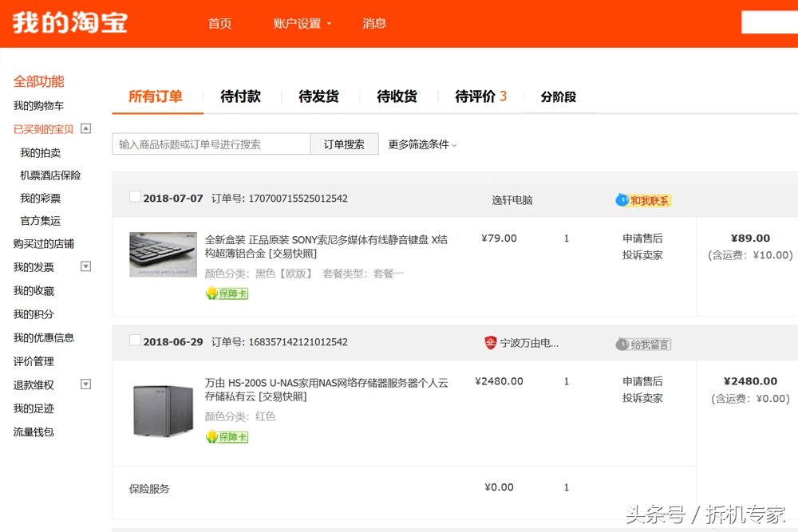Click the 待评价 count number 3
Screen dimensions: 798x532
pyautogui.click(x=503, y=97)
